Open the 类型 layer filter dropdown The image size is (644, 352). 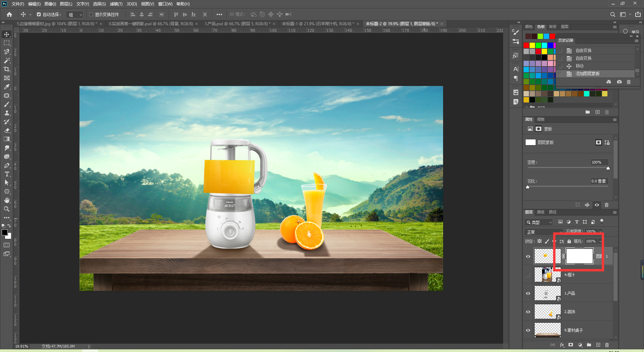click(x=538, y=222)
